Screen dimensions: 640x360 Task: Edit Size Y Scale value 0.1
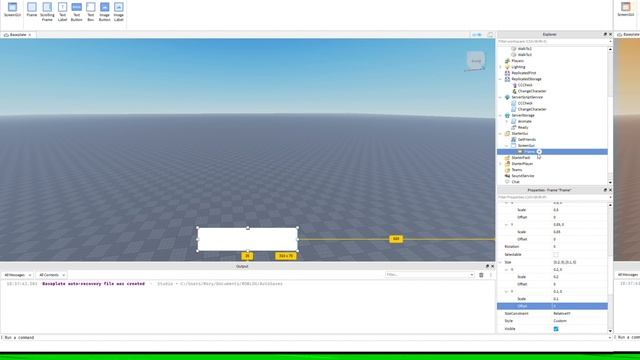pyautogui.click(x=580, y=299)
